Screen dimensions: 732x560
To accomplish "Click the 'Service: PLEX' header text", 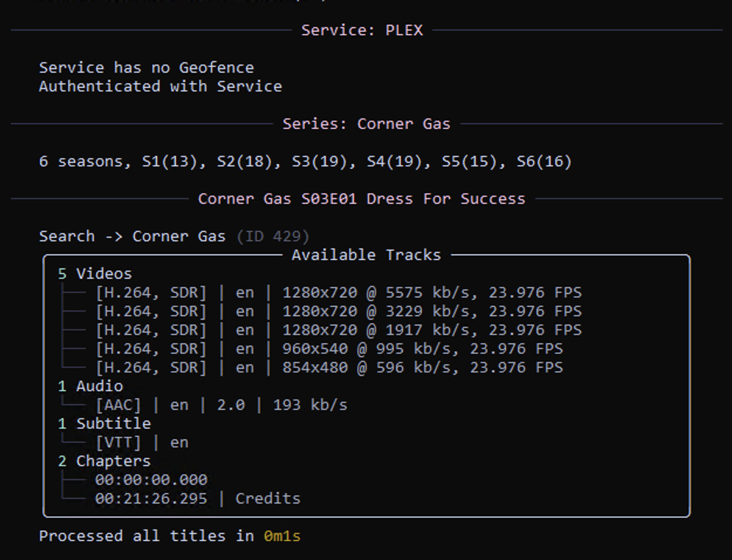I will [x=361, y=30].
